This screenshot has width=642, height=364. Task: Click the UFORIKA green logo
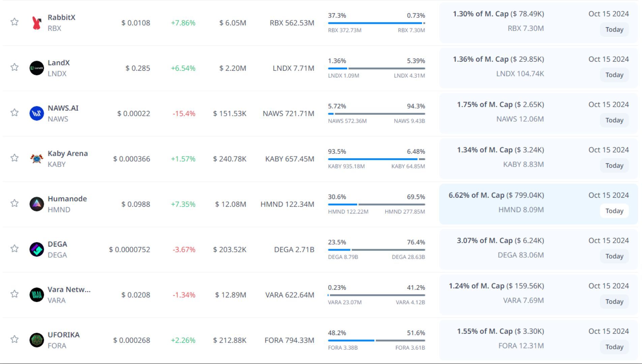click(x=36, y=340)
